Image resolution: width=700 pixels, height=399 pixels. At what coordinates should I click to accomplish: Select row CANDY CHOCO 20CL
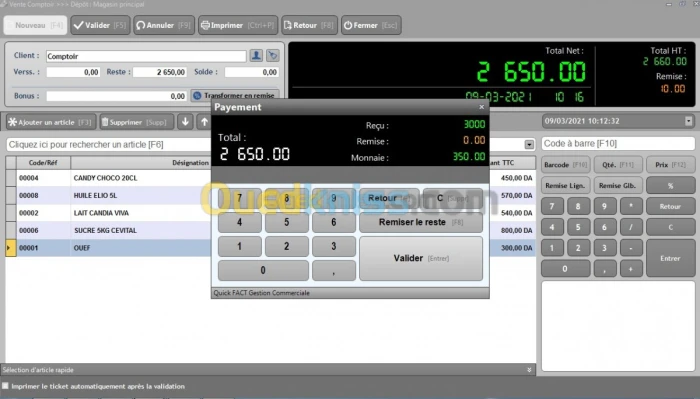point(270,178)
